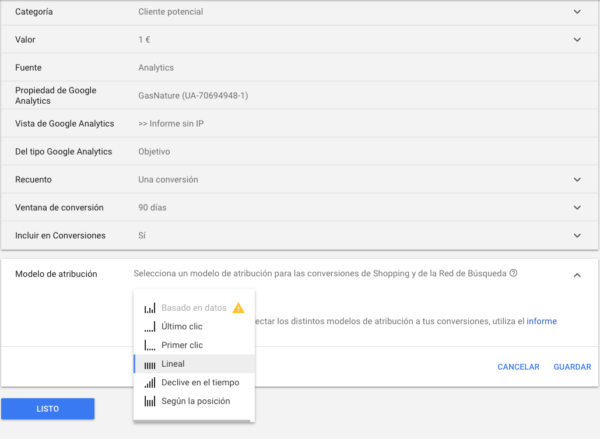
Task: Click the blue LISTO button
Action: pyautogui.click(x=48, y=409)
